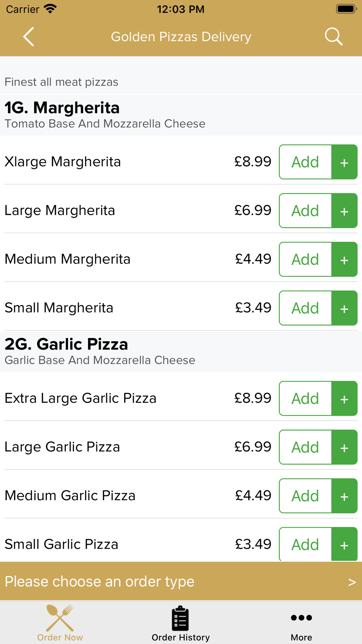Tap the plus icon for Small Margherita
This screenshot has height=644, width=362.
pos(344,308)
